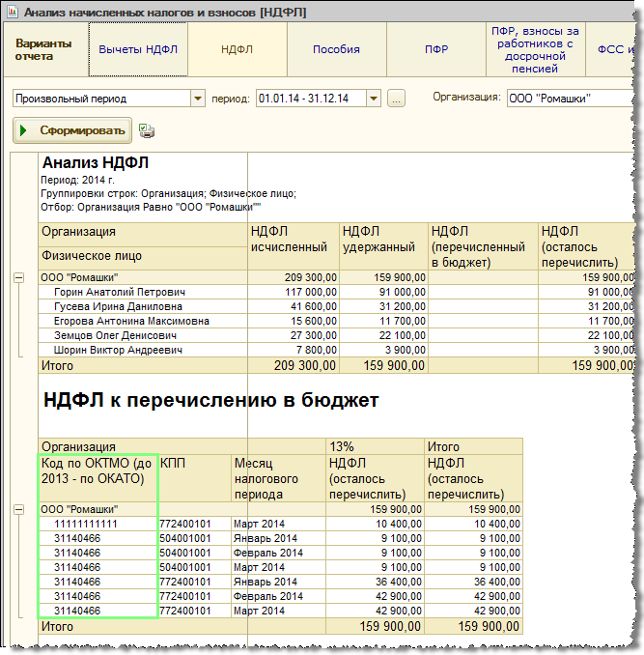Open the partially visible ФСС tab
Viewport: 644px width, 655px height.
(613, 49)
